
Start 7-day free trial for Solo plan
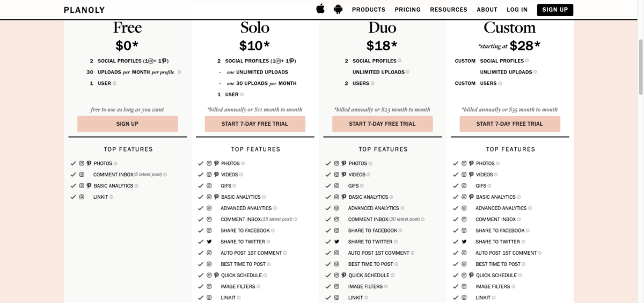(x=255, y=124)
